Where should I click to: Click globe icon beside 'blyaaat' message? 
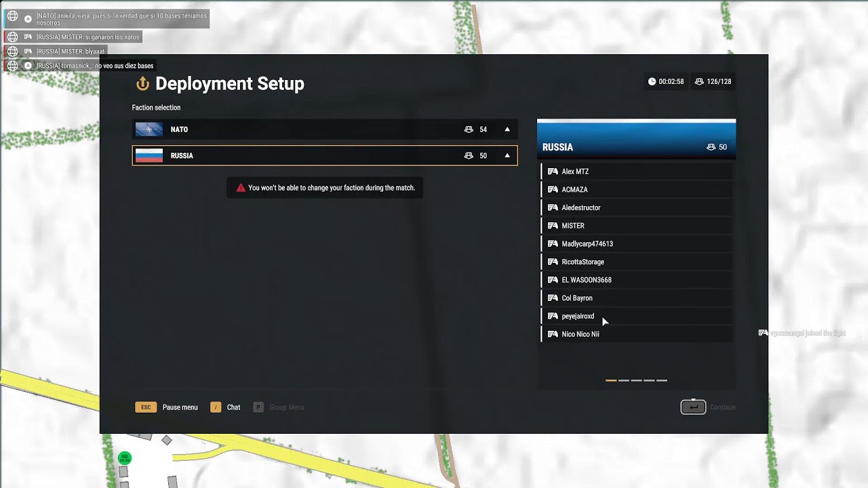pyautogui.click(x=12, y=52)
